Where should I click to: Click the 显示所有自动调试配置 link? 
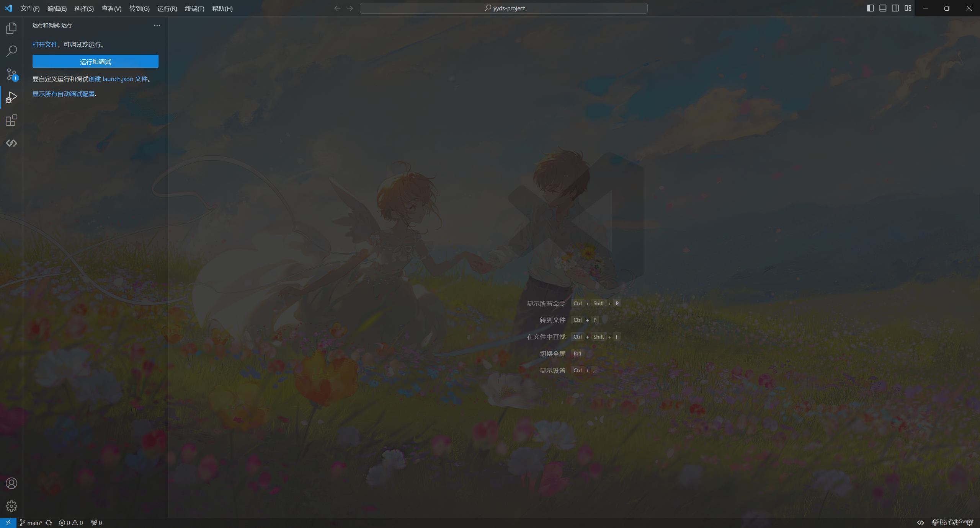64,94
